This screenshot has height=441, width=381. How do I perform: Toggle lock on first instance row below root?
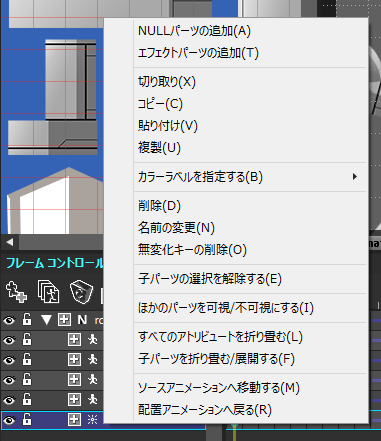(x=27, y=339)
